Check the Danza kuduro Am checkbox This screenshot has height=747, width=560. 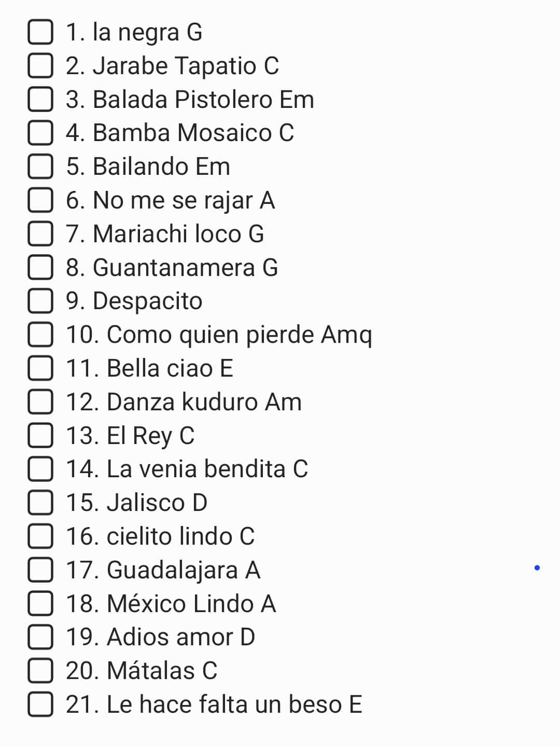tap(40, 402)
